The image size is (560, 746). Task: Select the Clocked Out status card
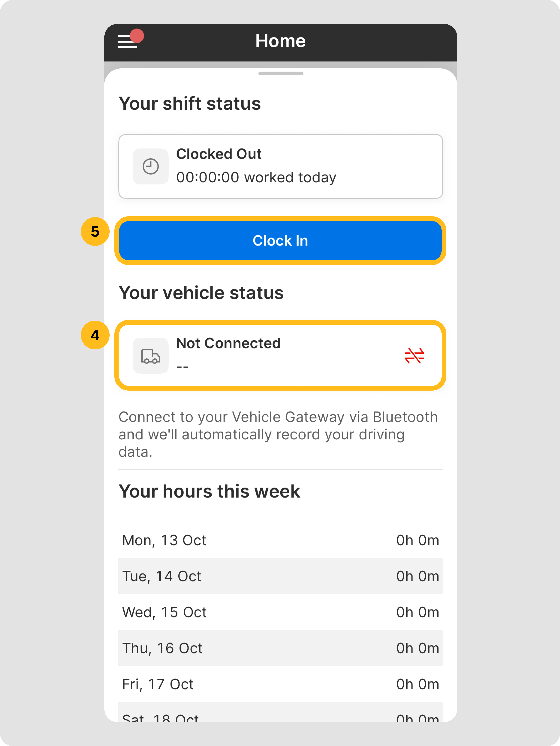(280, 166)
